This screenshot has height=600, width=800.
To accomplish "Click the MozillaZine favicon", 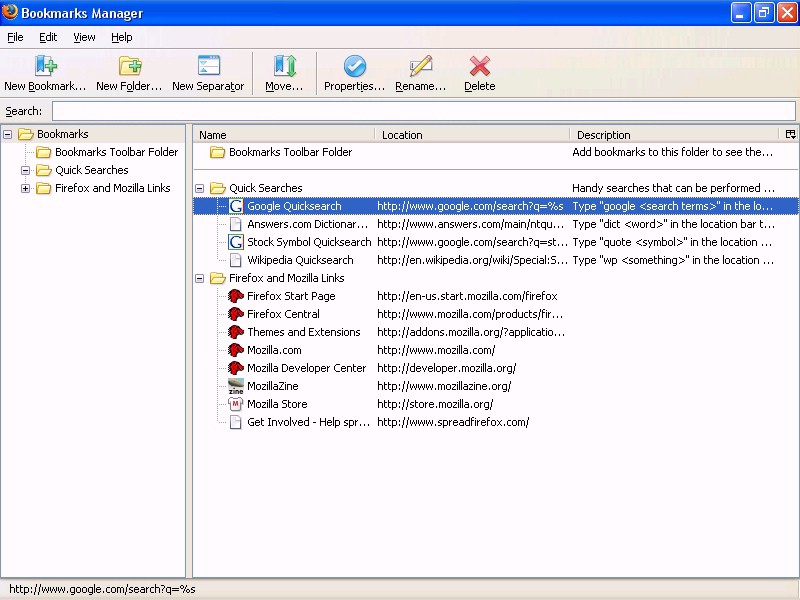I will [236, 386].
